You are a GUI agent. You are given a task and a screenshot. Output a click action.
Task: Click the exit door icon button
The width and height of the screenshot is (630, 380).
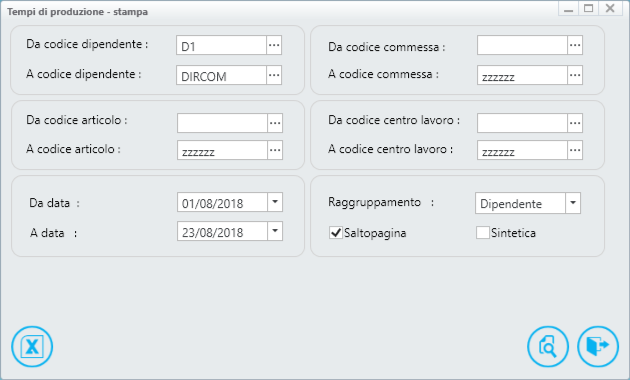[x=598, y=346]
